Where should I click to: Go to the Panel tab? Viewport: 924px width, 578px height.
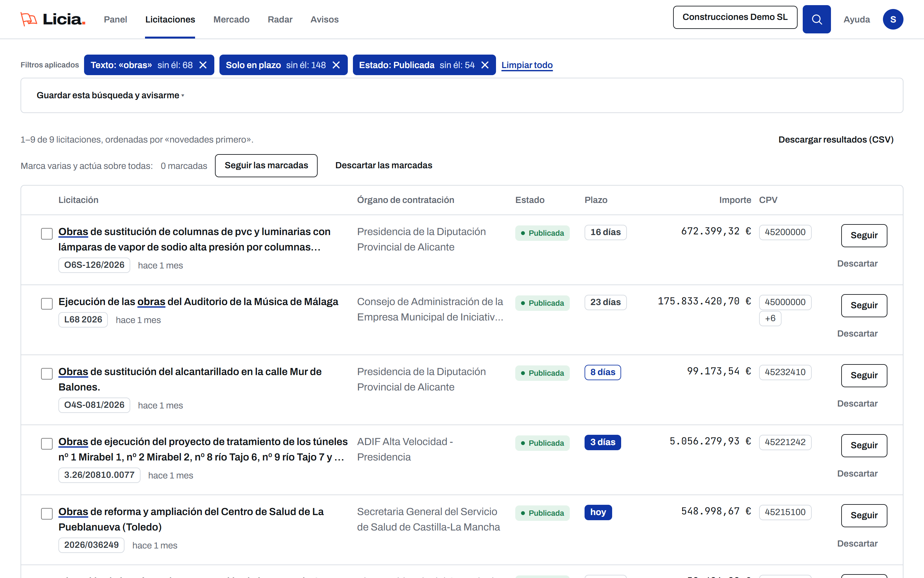coord(115,20)
